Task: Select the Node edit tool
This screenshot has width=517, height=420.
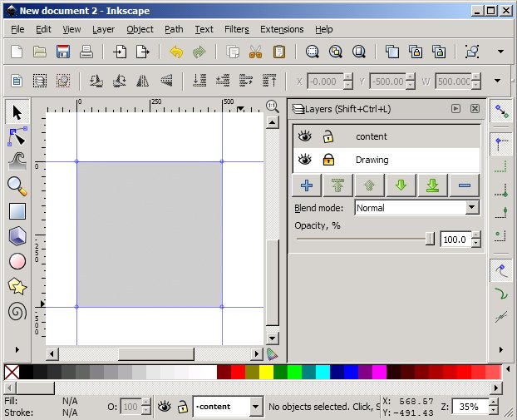Action: (x=17, y=136)
